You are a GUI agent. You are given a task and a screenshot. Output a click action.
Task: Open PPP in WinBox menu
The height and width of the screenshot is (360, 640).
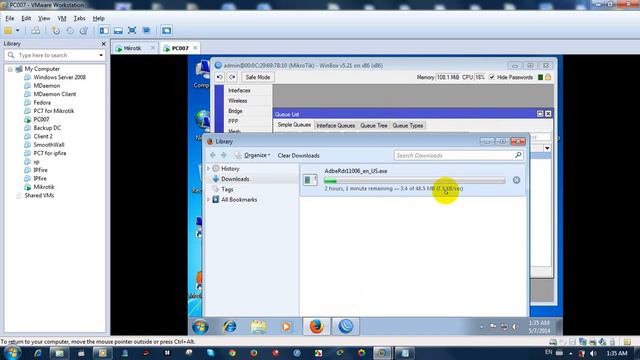233,121
